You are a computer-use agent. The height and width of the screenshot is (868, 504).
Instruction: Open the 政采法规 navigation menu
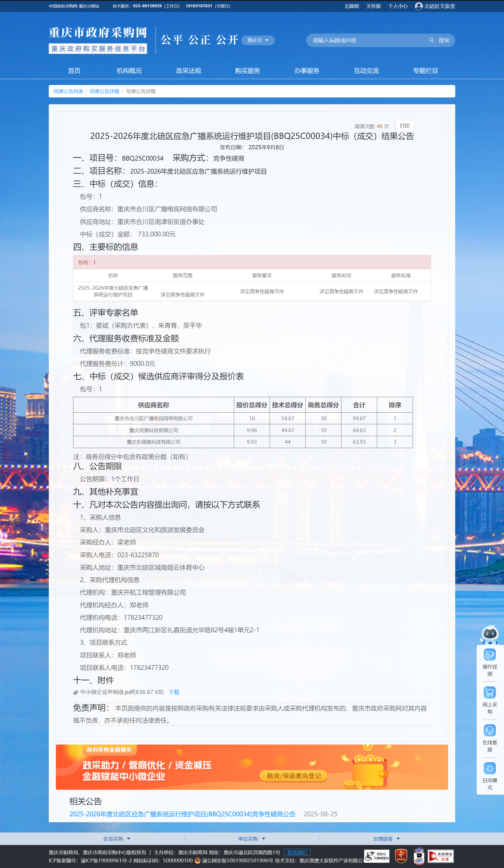[188, 71]
